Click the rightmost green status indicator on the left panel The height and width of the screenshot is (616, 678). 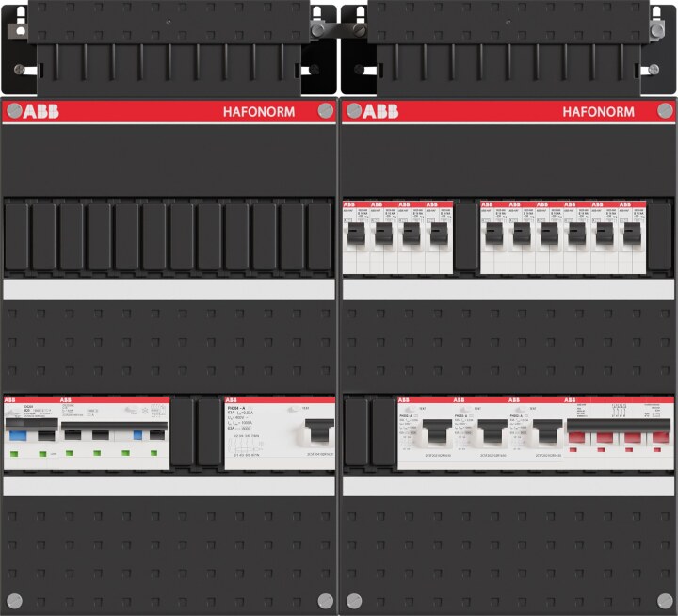[153, 453]
